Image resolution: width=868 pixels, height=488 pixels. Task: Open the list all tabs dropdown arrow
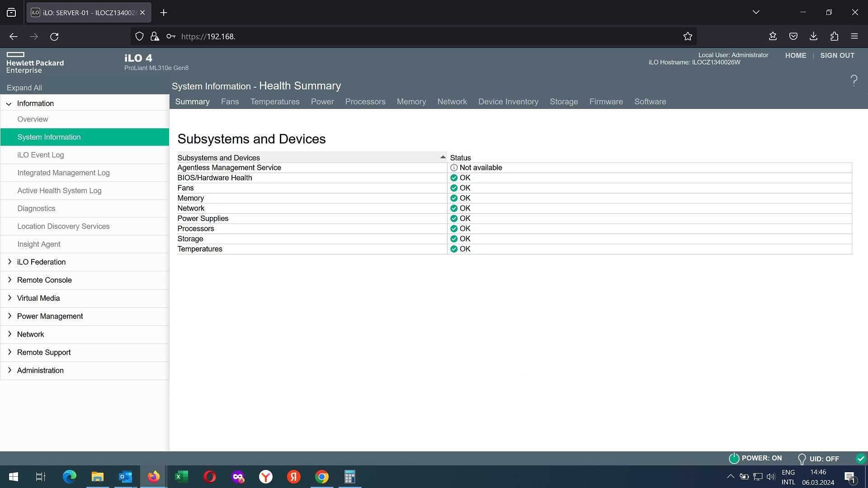[x=756, y=12]
